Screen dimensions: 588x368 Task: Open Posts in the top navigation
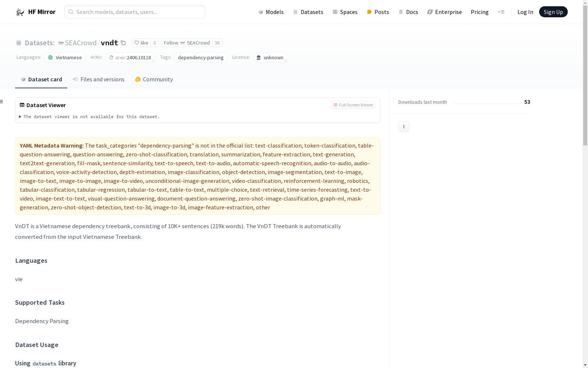(x=378, y=12)
